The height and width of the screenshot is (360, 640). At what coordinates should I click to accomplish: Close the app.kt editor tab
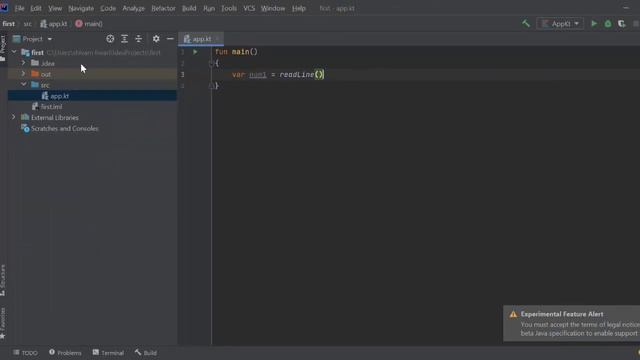[x=218, y=39]
